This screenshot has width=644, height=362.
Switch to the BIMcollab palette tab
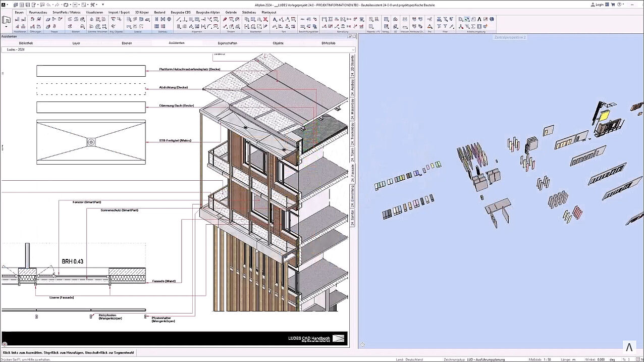click(x=329, y=43)
